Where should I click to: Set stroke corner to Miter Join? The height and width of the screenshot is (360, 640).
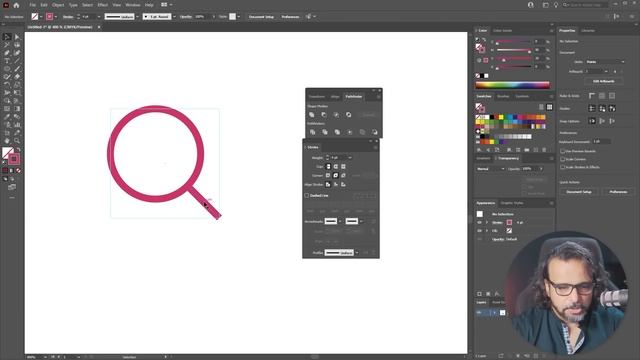(x=328, y=176)
